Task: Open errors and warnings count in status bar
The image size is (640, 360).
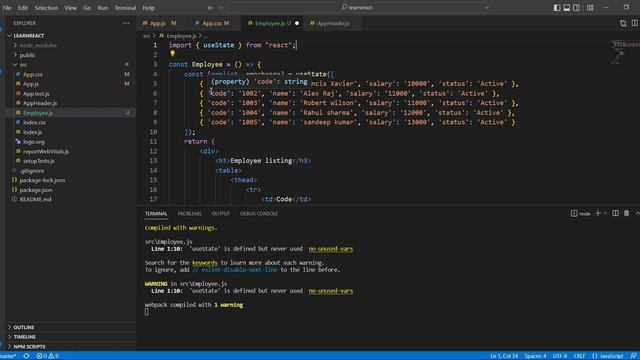Action: (47, 356)
